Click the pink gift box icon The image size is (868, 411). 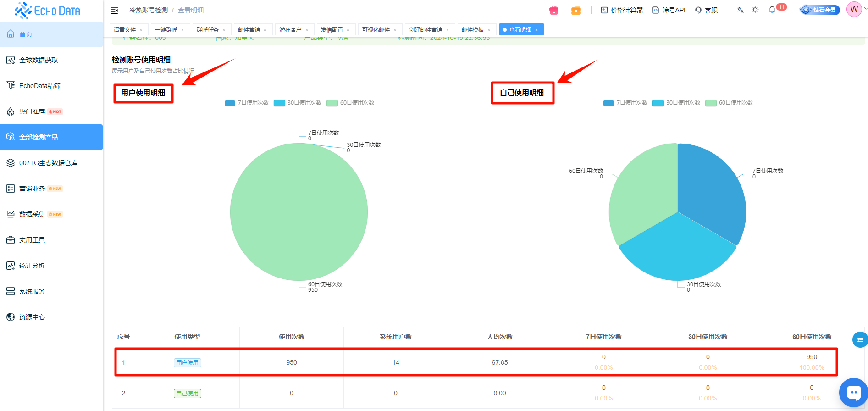coord(554,10)
